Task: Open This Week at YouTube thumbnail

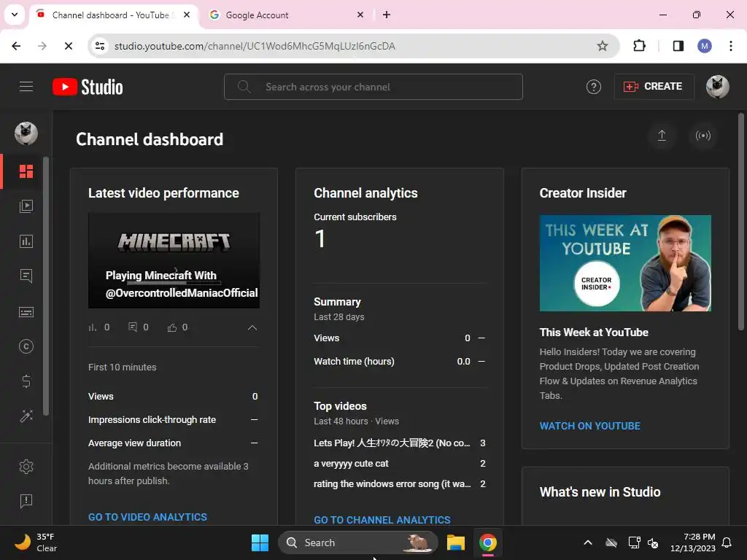Action: coord(625,263)
